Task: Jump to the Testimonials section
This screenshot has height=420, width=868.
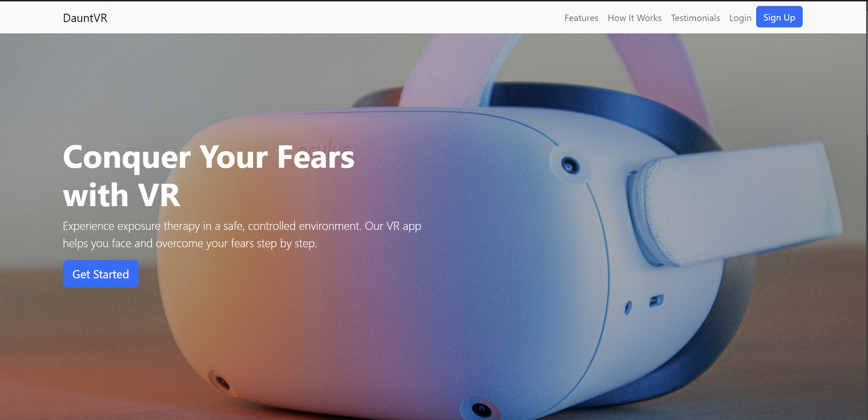Action: (x=695, y=18)
